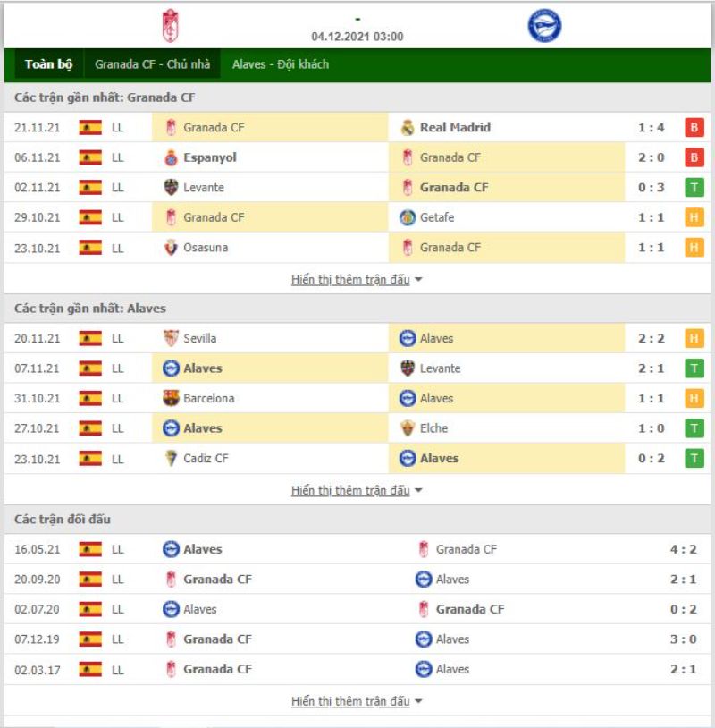This screenshot has width=715, height=728.
Task: Expand more matches under Alaves section
Action: point(357,490)
